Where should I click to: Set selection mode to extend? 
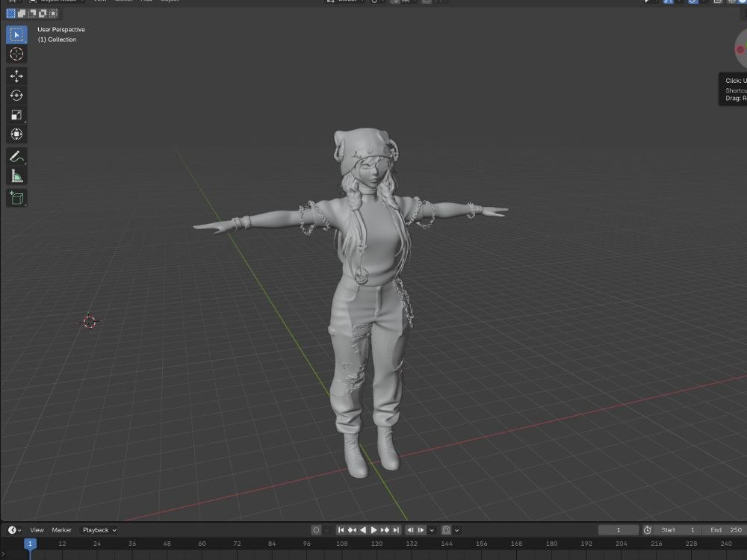tap(22, 13)
